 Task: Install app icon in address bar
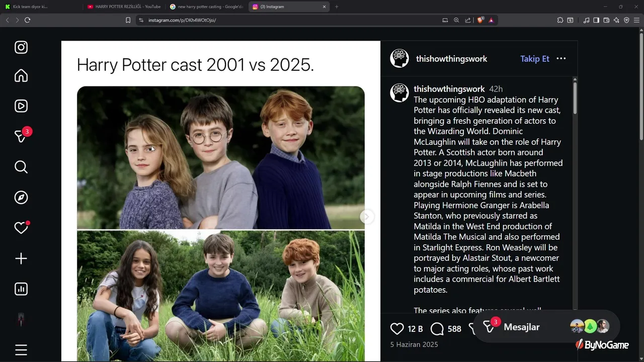click(445, 20)
